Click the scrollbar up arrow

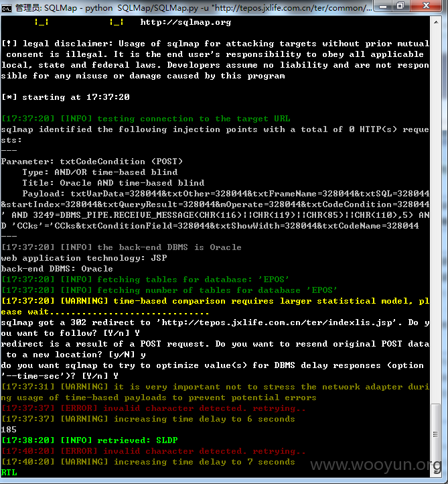point(436,22)
